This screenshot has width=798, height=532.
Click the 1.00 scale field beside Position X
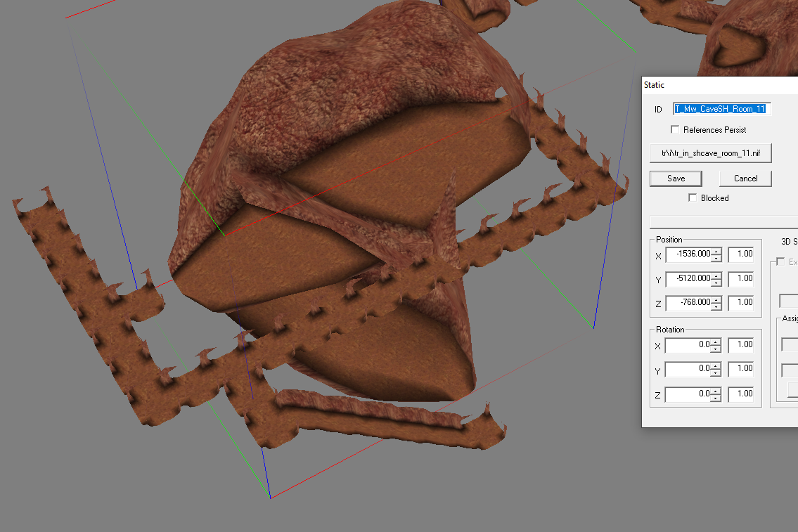741,254
